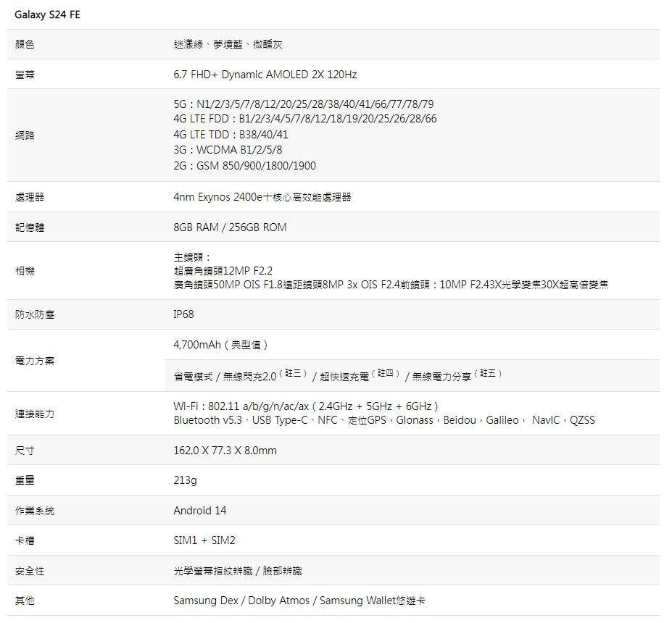Click the "4nm Exynos 2400e" processor value
The height and width of the screenshot is (623, 672).
[x=262, y=197]
